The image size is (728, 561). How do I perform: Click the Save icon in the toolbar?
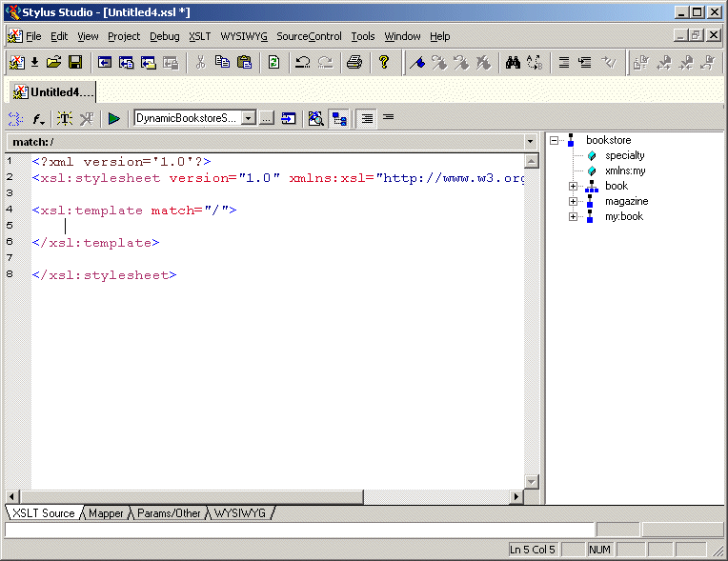click(74, 63)
